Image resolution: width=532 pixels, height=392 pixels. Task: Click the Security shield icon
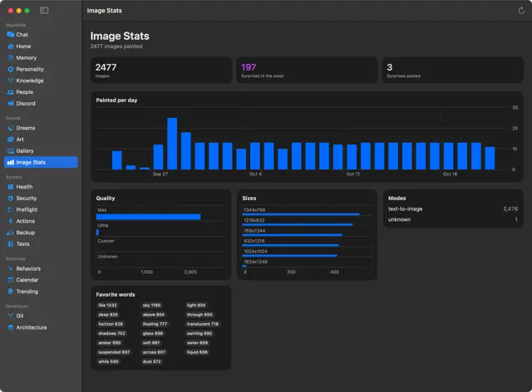click(x=11, y=198)
